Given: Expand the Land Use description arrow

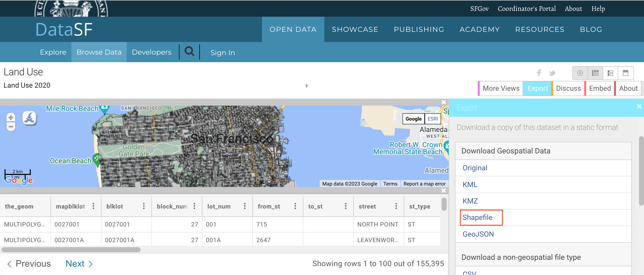Looking at the screenshot, I should [x=307, y=86].
